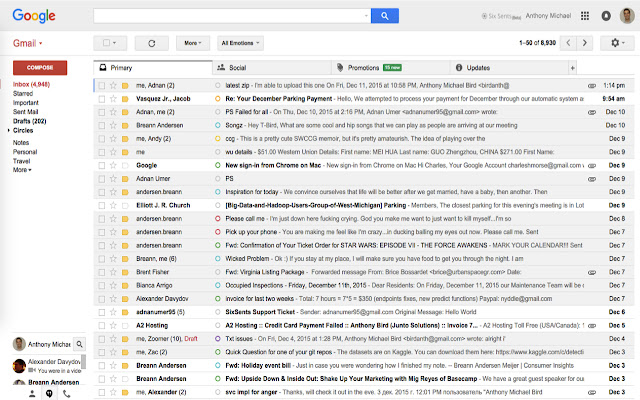Viewport: 640px width, 400px height.
Task: Switch to the Social tab
Action: click(x=272, y=68)
